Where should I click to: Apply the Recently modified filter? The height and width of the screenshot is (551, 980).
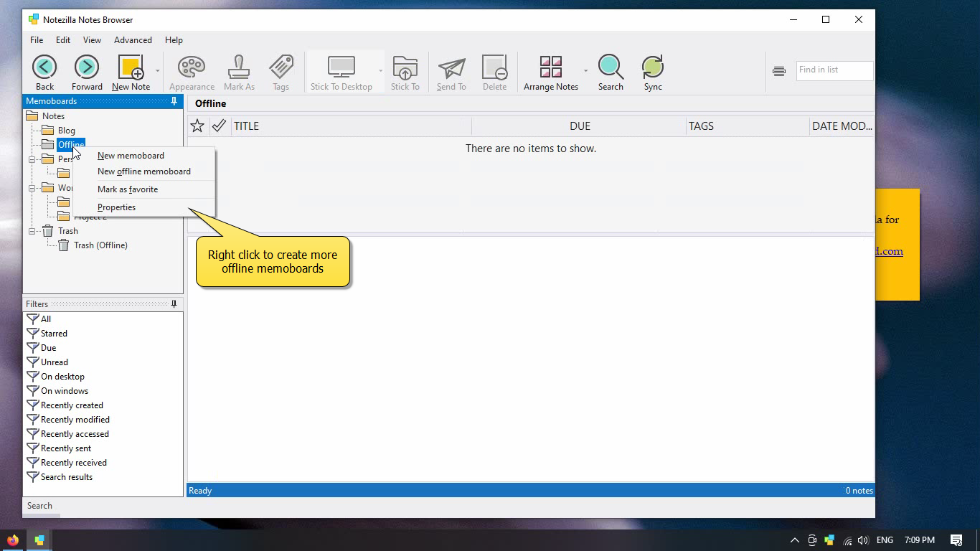point(75,420)
